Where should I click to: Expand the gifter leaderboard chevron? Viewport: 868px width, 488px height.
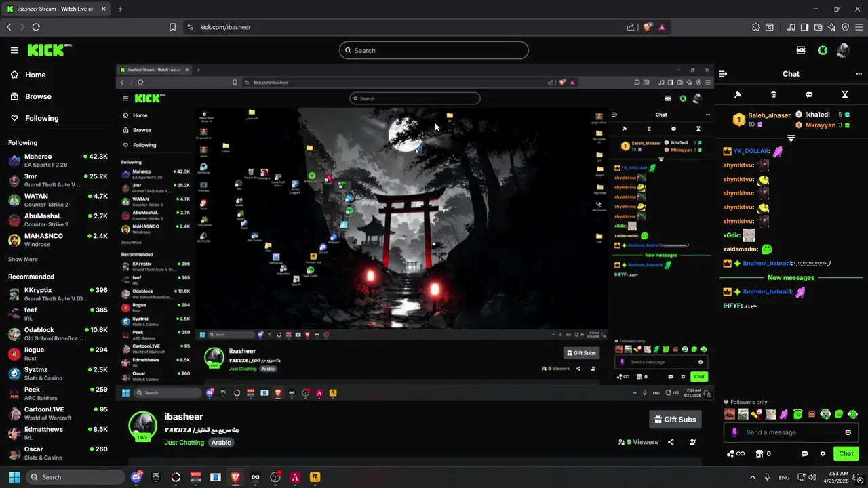[791, 138]
